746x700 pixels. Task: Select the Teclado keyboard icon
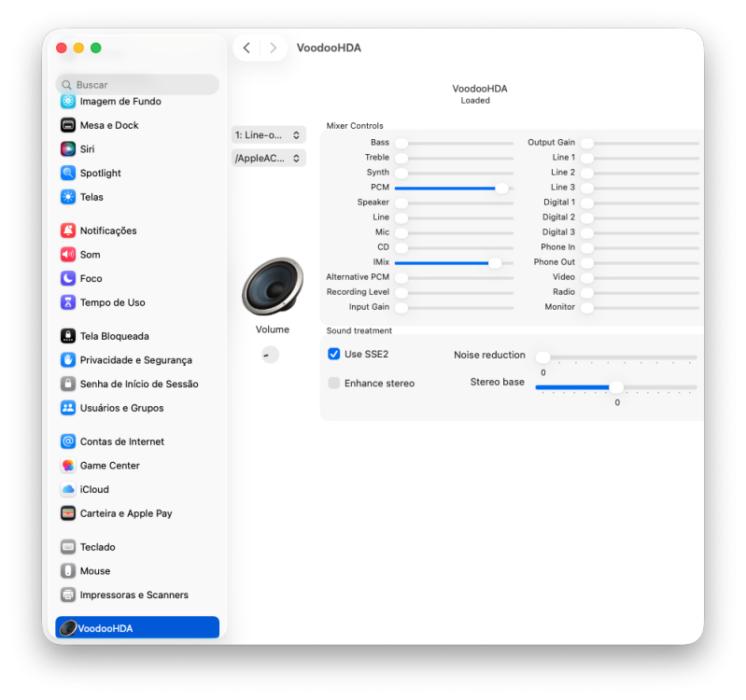68,547
